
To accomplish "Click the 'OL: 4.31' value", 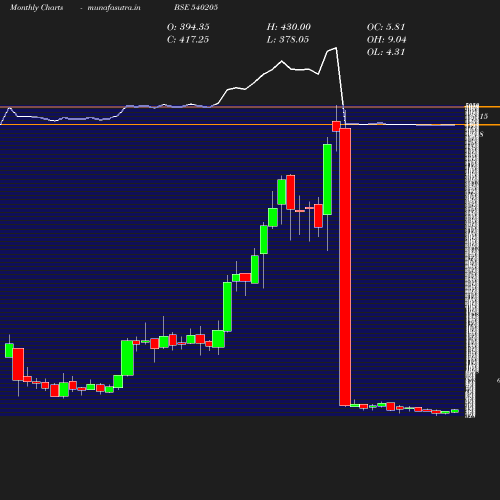I will (x=386, y=52).
